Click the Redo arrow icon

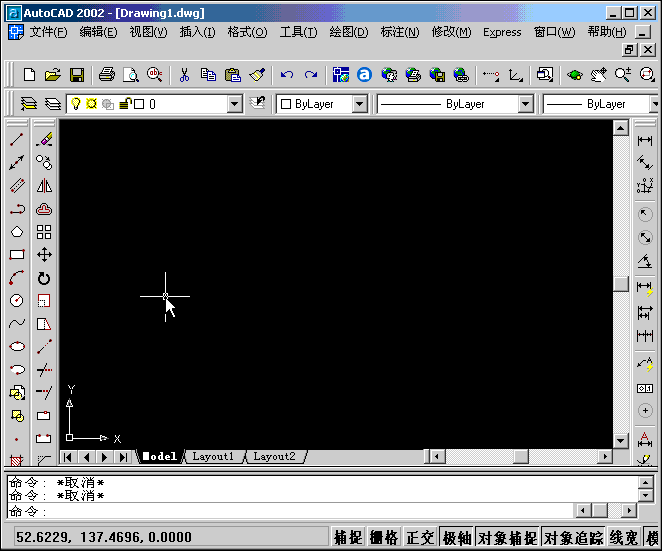click(311, 75)
